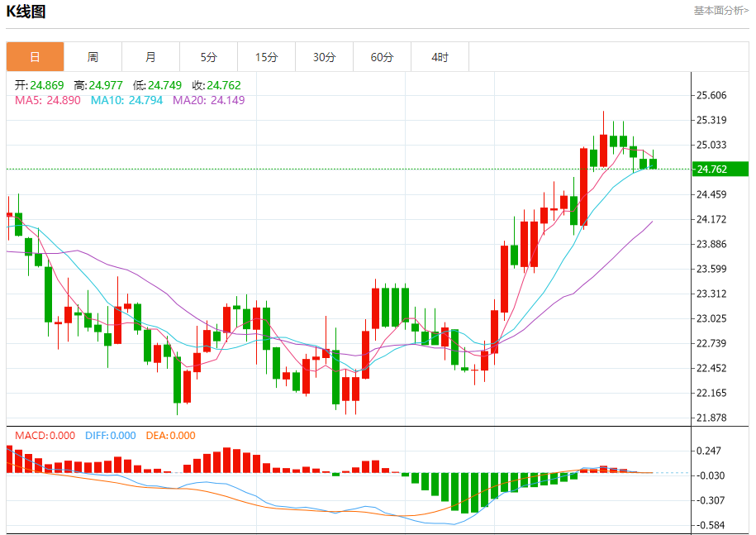The height and width of the screenshot is (535, 756).
Task: Click the MA5 24.890 indicator label
Action: point(48,100)
